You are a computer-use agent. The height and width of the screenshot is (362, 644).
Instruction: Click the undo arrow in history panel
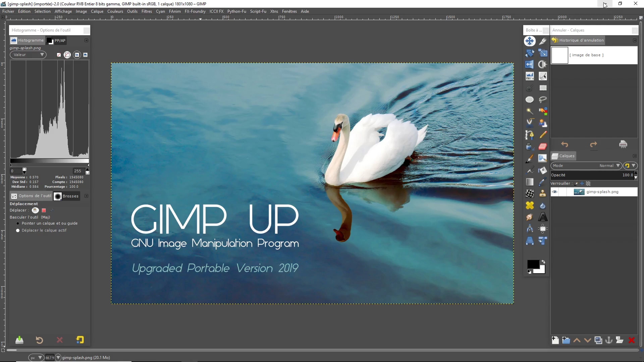[565, 144]
